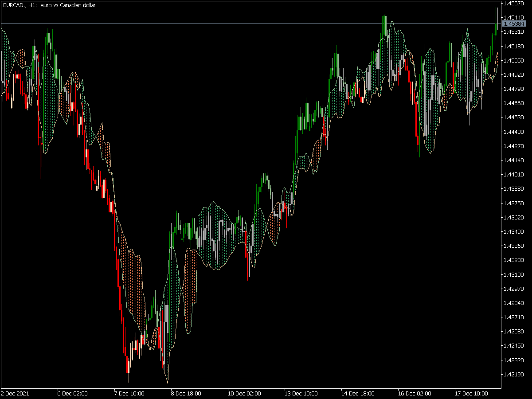532x399 pixels.
Task: Click price scale value 1.45050
Action: (x=514, y=60)
